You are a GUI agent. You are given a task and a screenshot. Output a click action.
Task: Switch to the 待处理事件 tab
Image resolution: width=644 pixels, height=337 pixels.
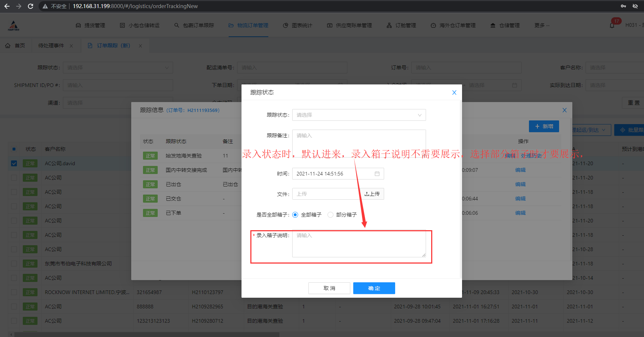pos(51,46)
